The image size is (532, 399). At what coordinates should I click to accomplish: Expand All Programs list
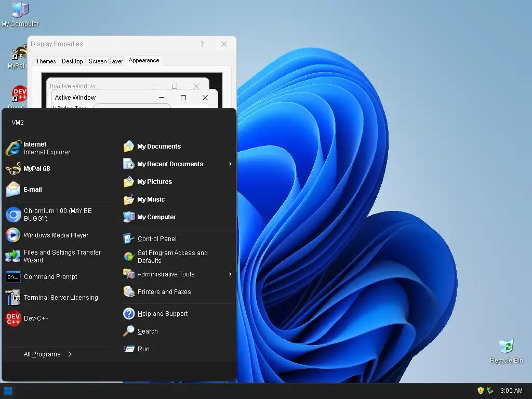click(48, 354)
